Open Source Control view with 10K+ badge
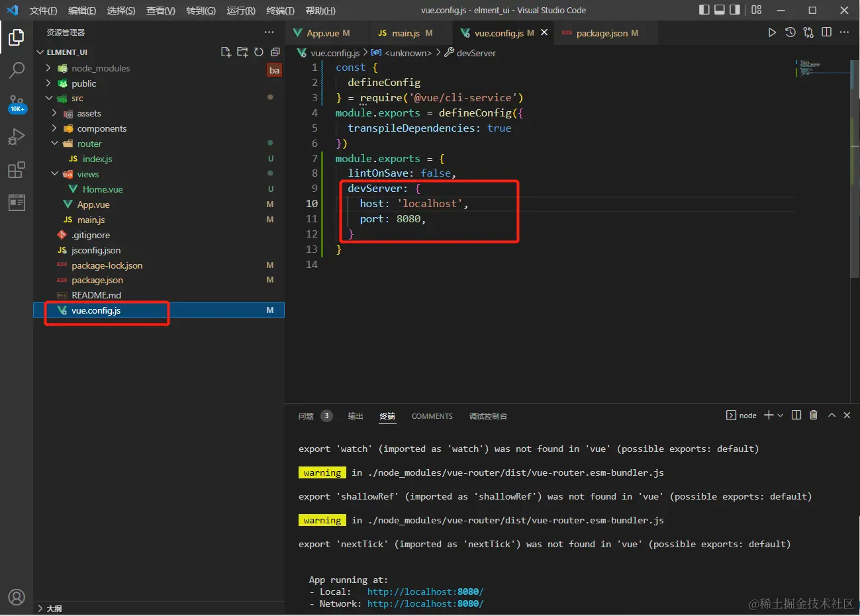Screen dimensions: 860x616 tap(17, 103)
